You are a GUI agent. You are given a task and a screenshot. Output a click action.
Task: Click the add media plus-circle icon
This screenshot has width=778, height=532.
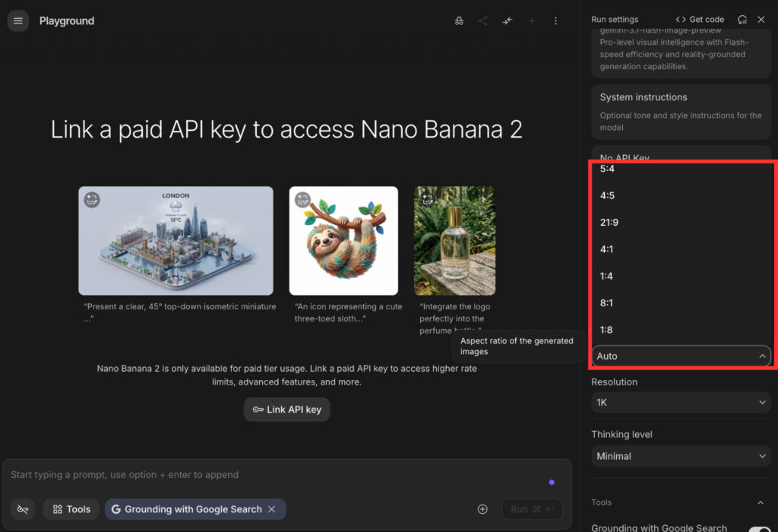coord(482,509)
